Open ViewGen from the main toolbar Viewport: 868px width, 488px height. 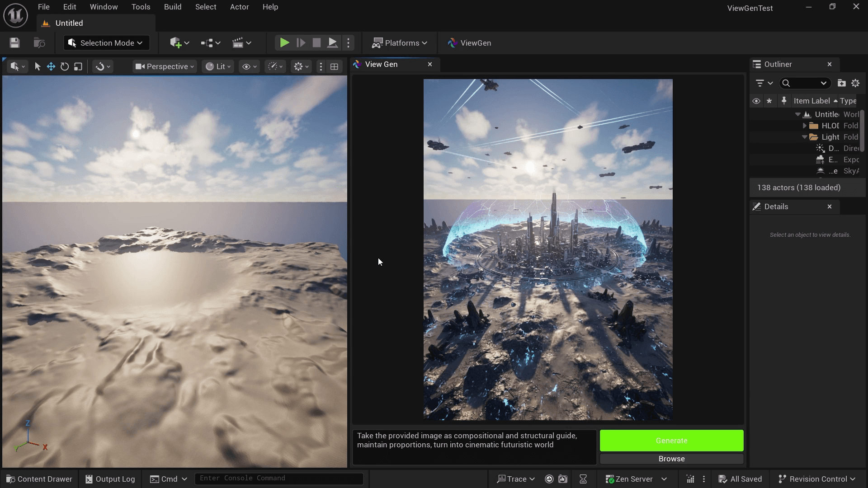(469, 43)
